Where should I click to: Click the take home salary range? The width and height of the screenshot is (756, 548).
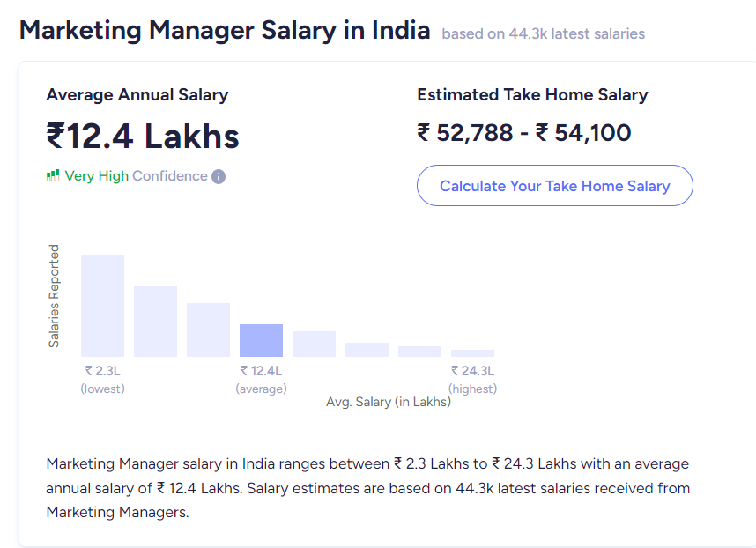point(524,133)
